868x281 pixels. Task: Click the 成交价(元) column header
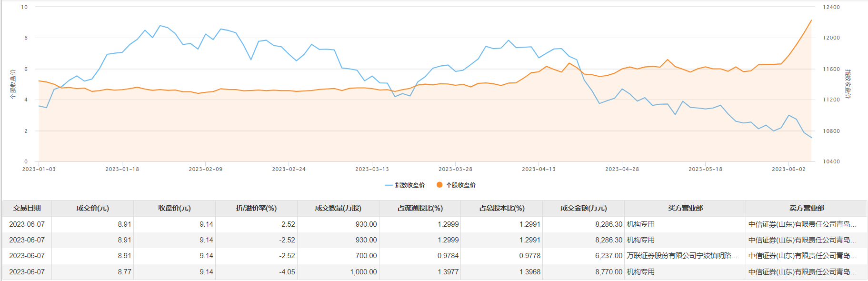point(92,208)
